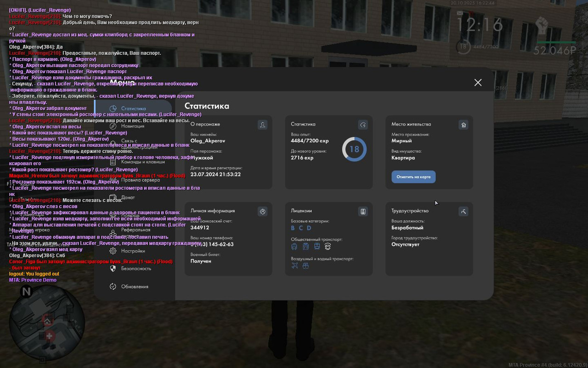Click the experience value 4484/7200 exp

(310, 141)
